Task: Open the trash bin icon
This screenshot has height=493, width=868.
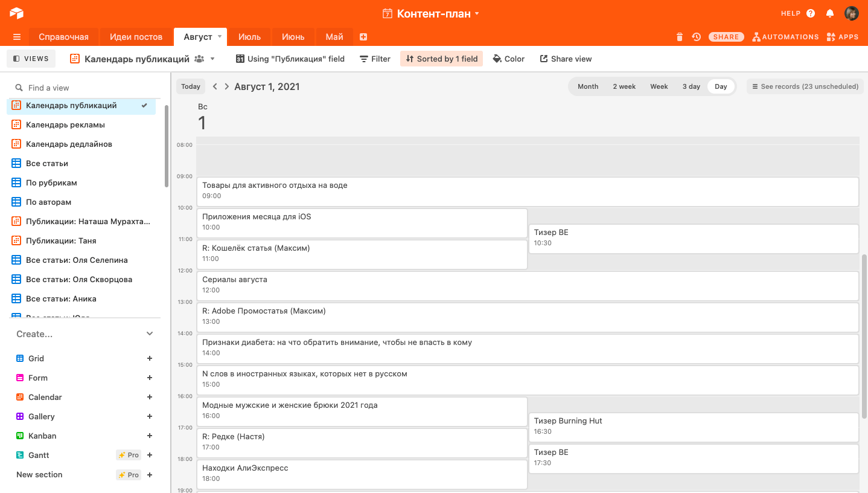Action: pyautogui.click(x=680, y=37)
